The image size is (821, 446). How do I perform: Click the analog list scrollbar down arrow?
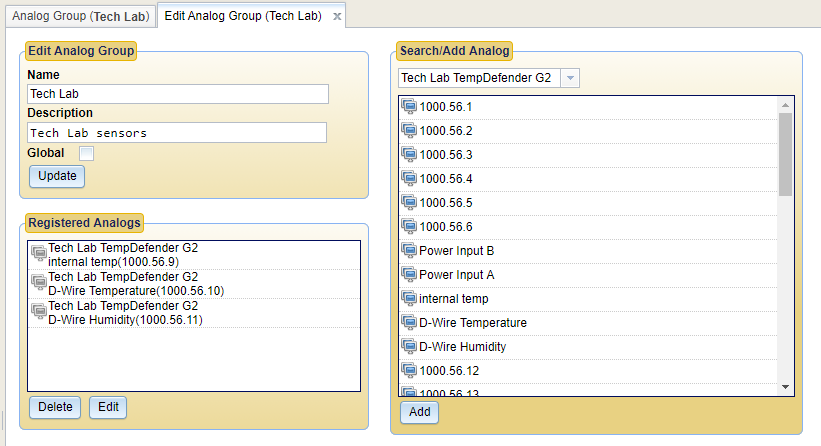point(785,387)
